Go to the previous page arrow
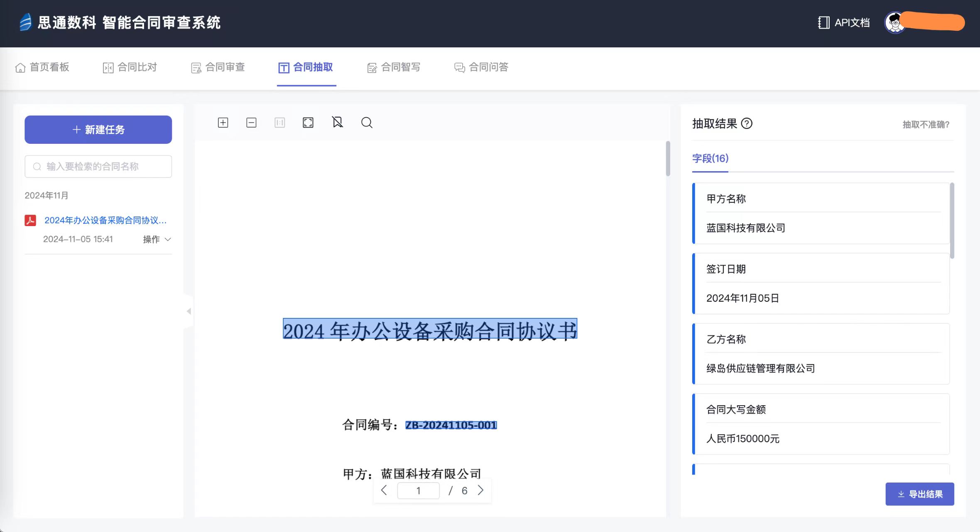This screenshot has height=532, width=980. coord(384,490)
